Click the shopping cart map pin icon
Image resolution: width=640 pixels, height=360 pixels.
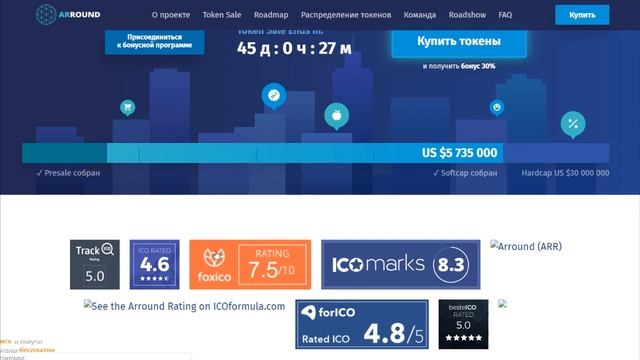click(128, 108)
